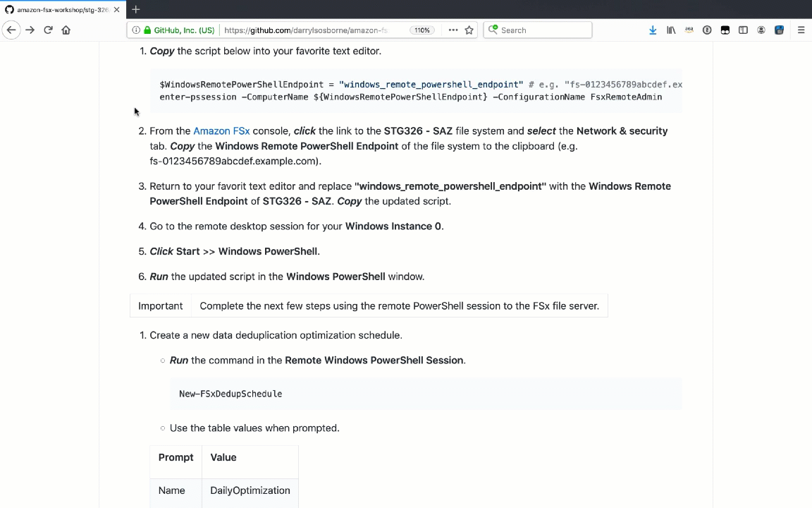Screen dimensions: 812x508
Task: Click 'Copy the script below' step text
Action: pyautogui.click(x=266, y=52)
